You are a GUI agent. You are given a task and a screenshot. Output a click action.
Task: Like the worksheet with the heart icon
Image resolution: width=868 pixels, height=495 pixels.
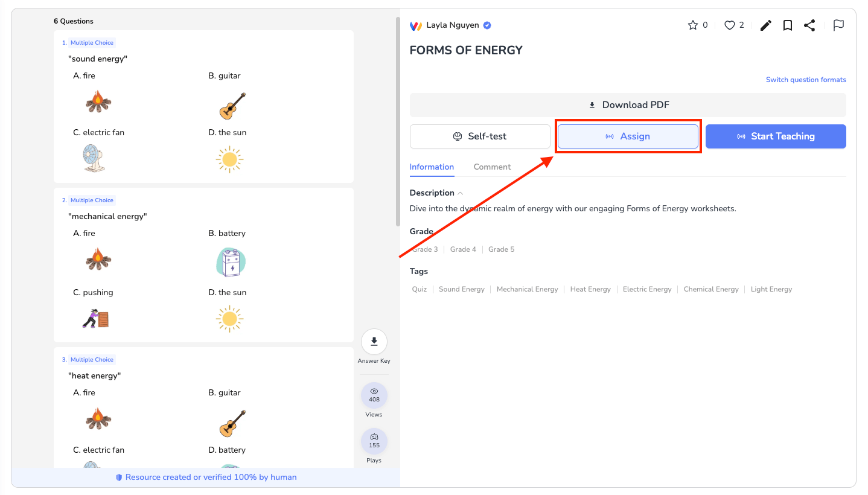pos(729,25)
